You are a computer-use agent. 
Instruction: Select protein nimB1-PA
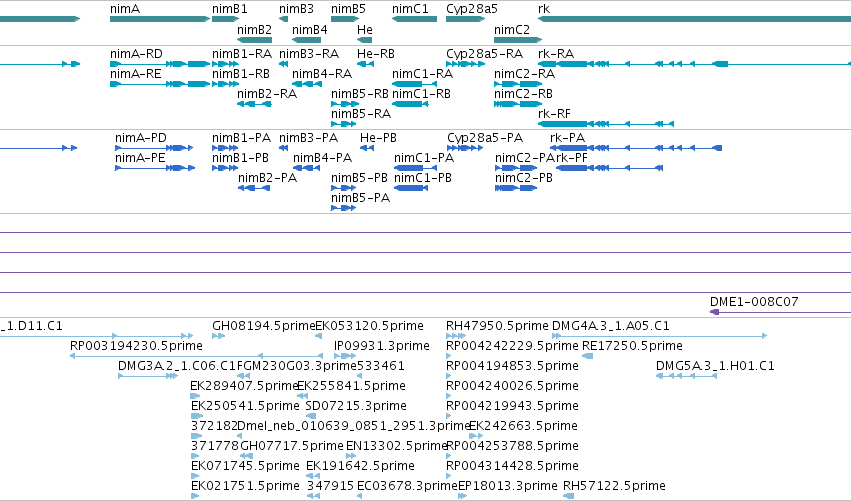[x=241, y=138]
